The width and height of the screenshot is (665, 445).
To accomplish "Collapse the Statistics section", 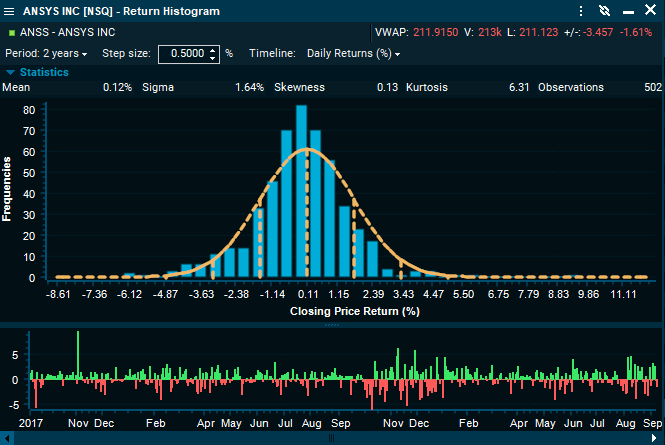I will [11, 72].
